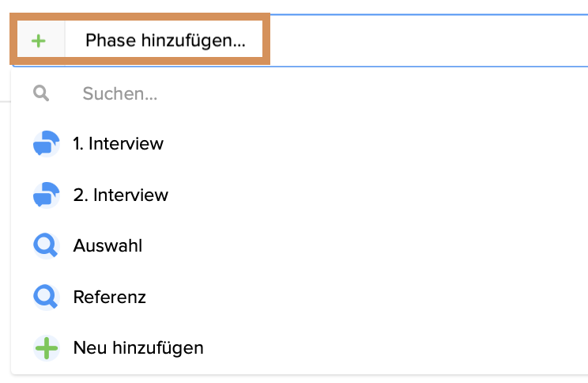
Task: Open the Phase hinzufügen dropdown button
Action: (x=140, y=40)
